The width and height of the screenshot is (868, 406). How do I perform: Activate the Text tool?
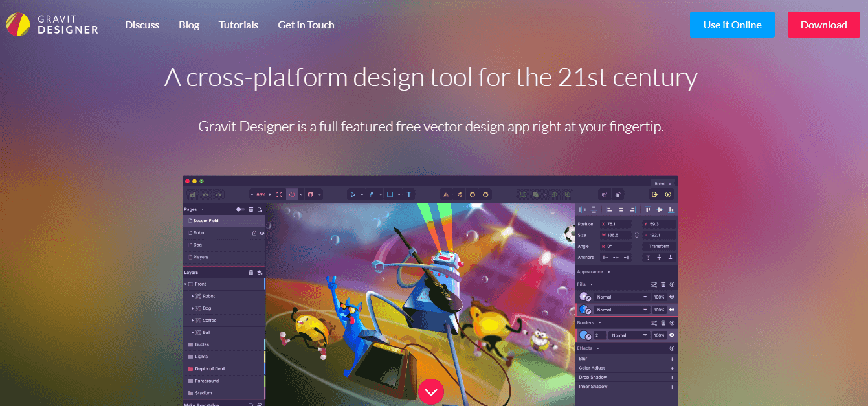coord(409,194)
